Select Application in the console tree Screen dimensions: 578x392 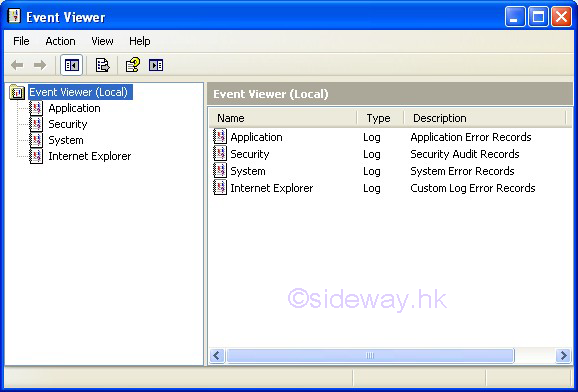74,108
